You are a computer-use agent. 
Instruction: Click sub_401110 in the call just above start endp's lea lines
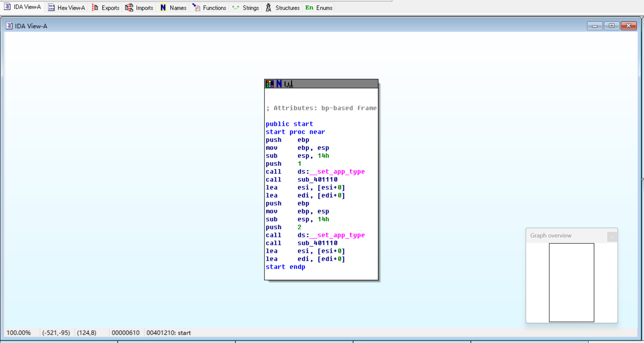tap(318, 243)
